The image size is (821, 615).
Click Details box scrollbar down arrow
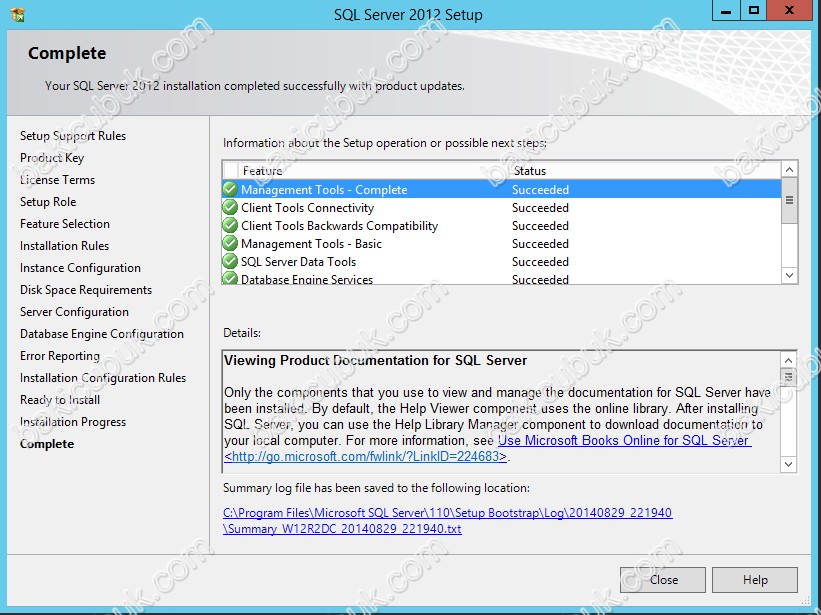[x=789, y=464]
